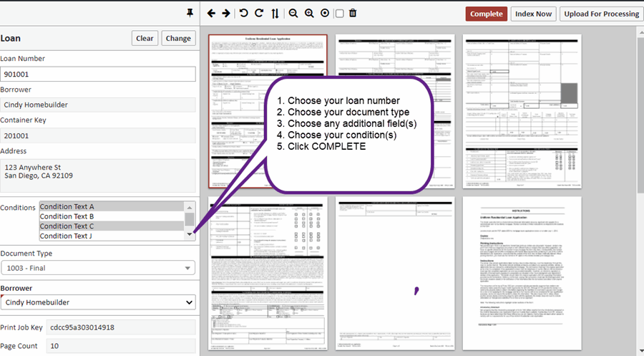Click the reorder pages up-down arrows icon

tap(275, 14)
